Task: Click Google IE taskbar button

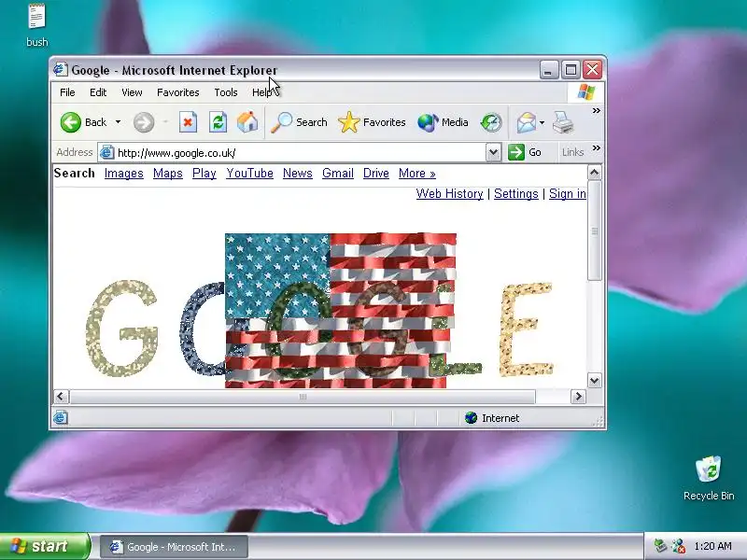Action: coord(174,547)
